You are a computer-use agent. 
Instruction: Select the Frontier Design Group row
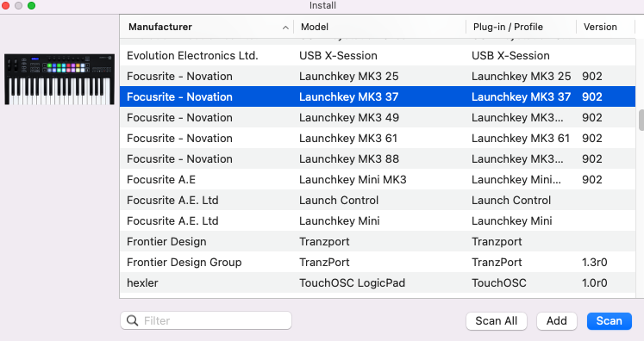tap(378, 262)
